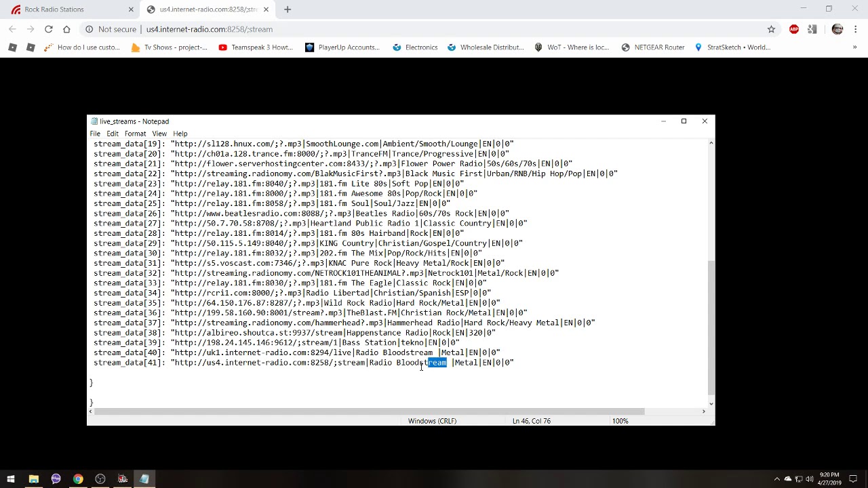This screenshot has height=488, width=868.
Task: Open 'Teamspeak 3 Howt...' bookmark
Action: 256,47
